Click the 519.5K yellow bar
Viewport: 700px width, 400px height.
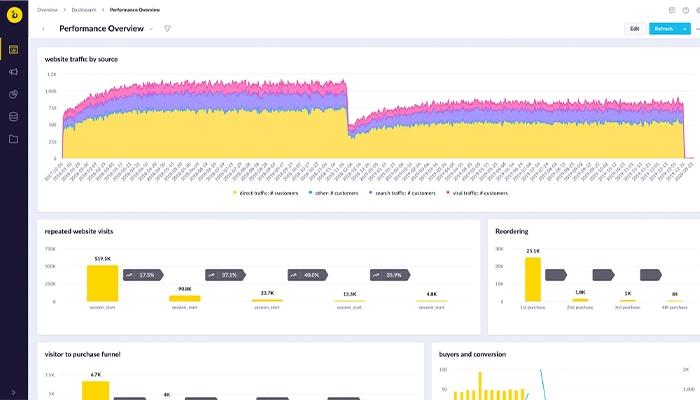(103, 283)
